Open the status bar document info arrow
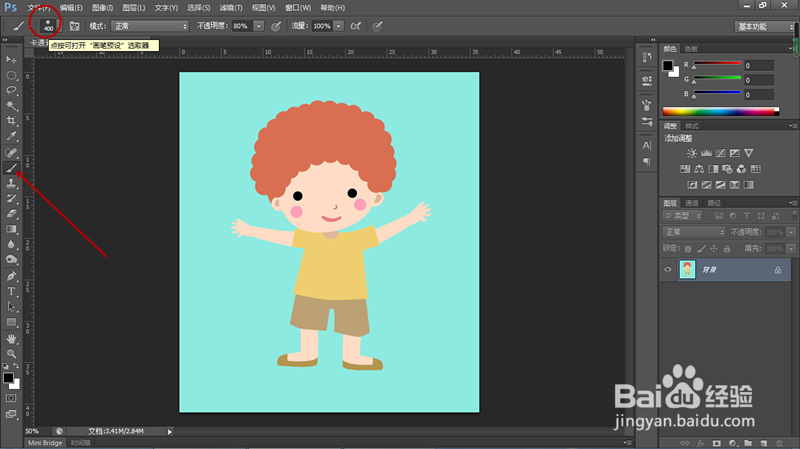Viewport: 800px width, 449px height. tap(170, 432)
